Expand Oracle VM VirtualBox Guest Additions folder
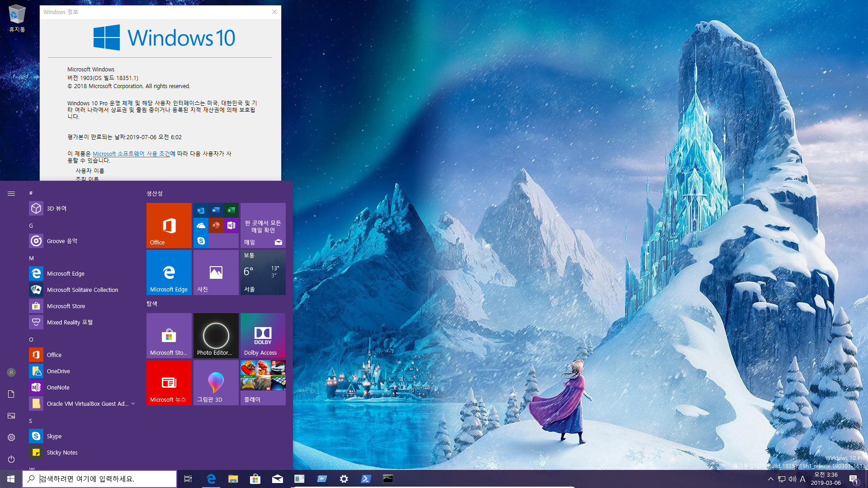The height and width of the screenshot is (488, 868). [81, 404]
